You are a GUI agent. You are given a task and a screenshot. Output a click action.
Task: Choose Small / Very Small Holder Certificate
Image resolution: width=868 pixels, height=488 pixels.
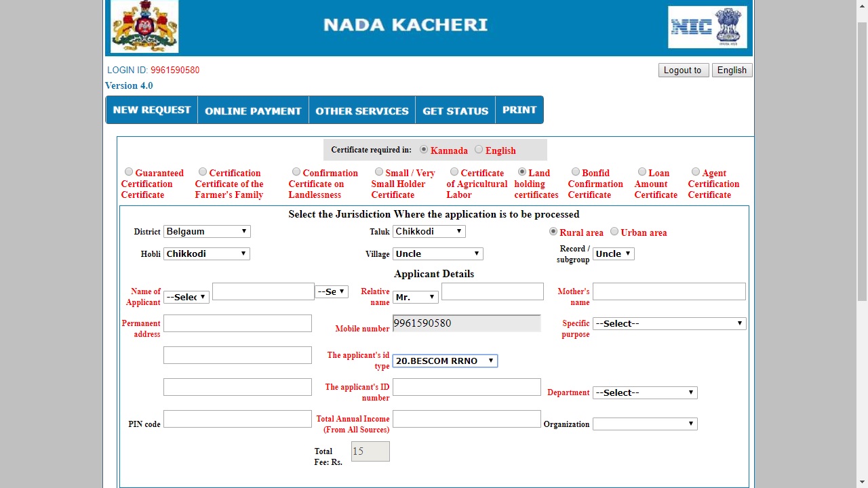[379, 172]
